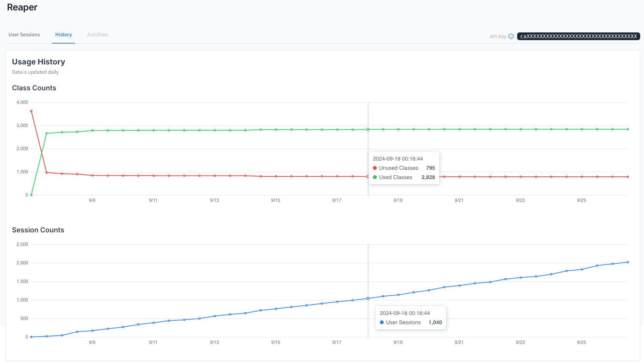The height and width of the screenshot is (364, 644).
Task: Click the 9/25 label under Session Counts
Action: (581, 342)
